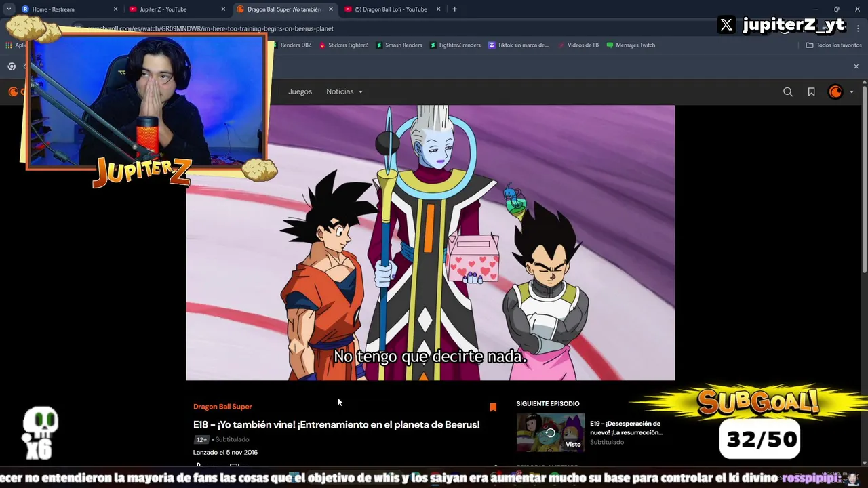This screenshot has width=868, height=488.
Task: Close the Dragon Ball Super tab
Action: point(331,9)
